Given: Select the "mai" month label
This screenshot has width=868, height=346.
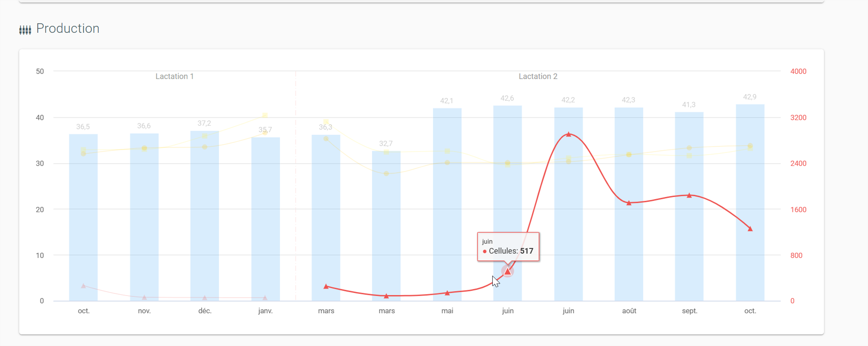Looking at the screenshot, I should pyautogui.click(x=447, y=311).
